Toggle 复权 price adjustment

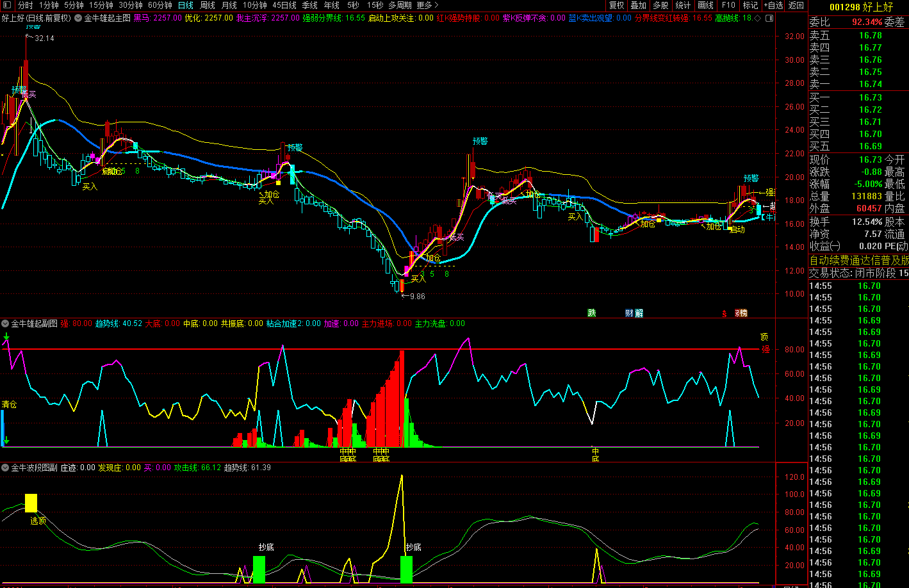coord(616,5)
